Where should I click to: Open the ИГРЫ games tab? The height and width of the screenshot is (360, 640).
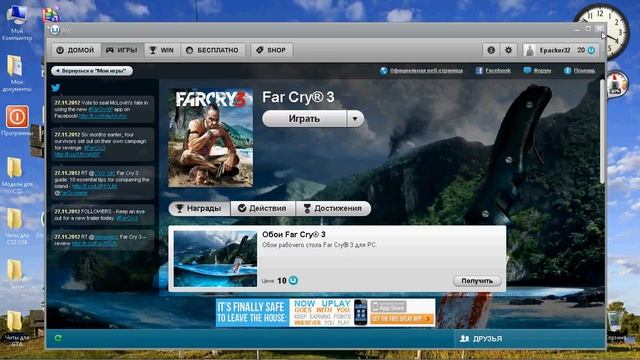[122, 50]
